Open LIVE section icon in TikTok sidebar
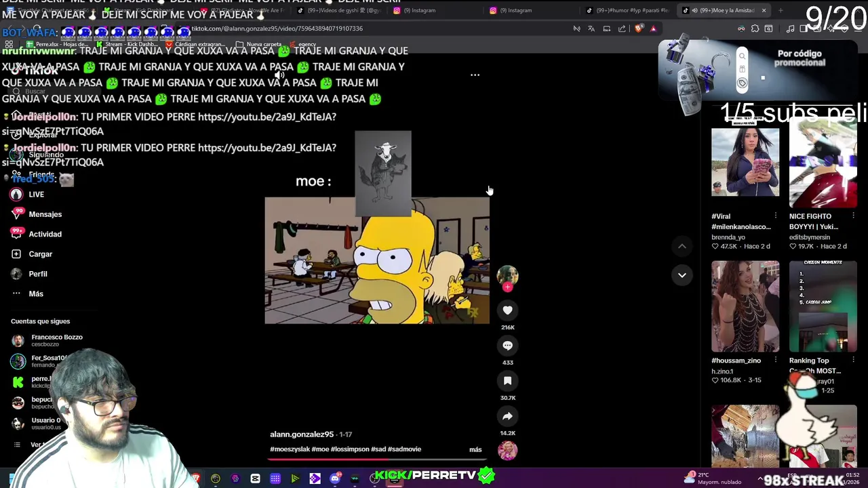The image size is (868, 488). [x=16, y=195]
